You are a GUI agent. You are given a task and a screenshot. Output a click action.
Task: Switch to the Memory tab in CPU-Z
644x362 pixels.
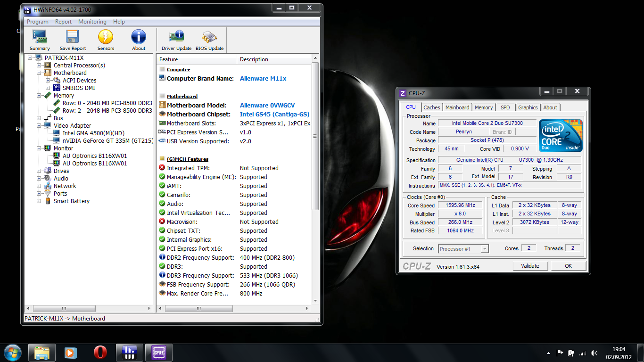(x=484, y=107)
